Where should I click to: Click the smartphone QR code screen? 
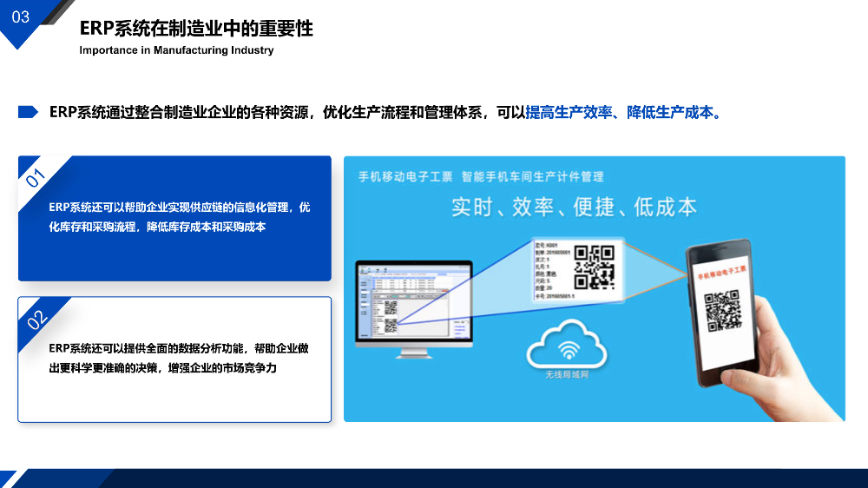point(722,312)
